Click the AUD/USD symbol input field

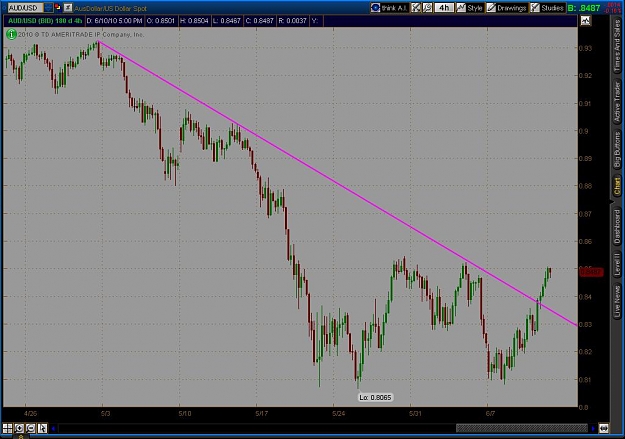point(25,8)
